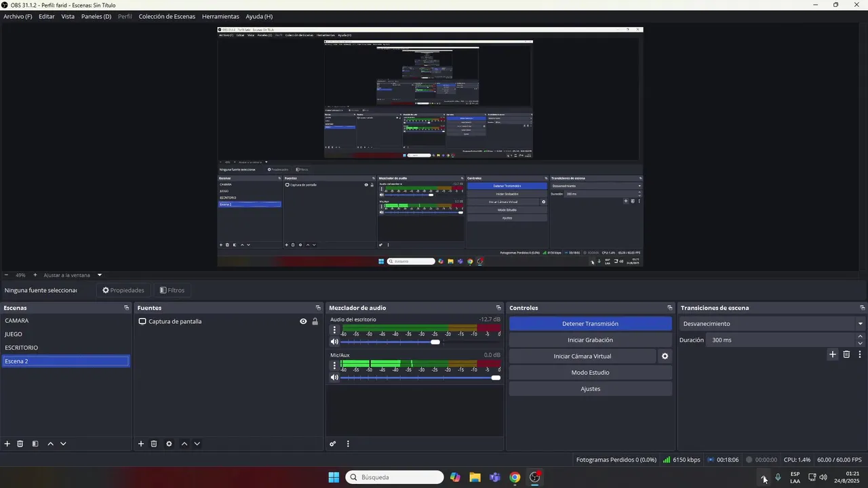
Task: Open Google Chrome from taskbar
Action: click(x=515, y=477)
